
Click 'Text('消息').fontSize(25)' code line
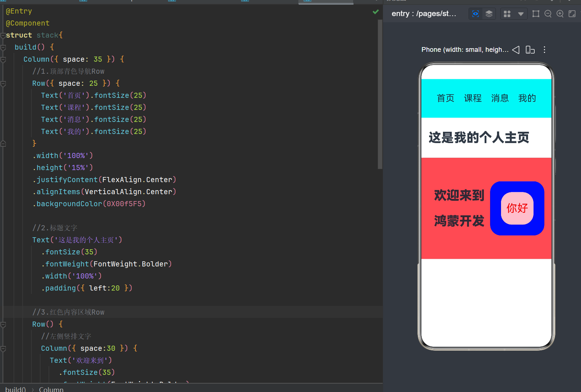pos(93,120)
